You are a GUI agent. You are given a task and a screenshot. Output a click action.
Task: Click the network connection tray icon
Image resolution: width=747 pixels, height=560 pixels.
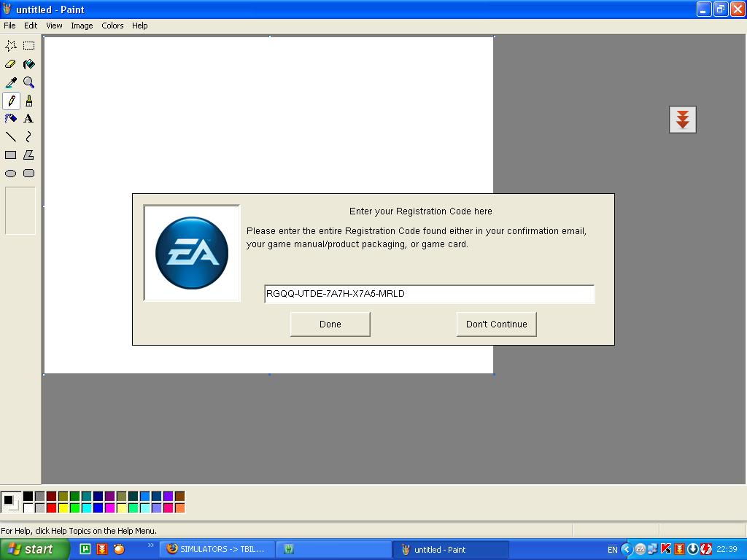[653, 550]
